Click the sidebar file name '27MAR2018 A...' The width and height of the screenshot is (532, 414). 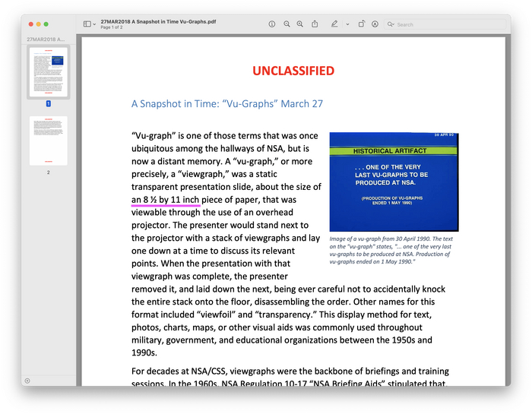click(x=46, y=40)
